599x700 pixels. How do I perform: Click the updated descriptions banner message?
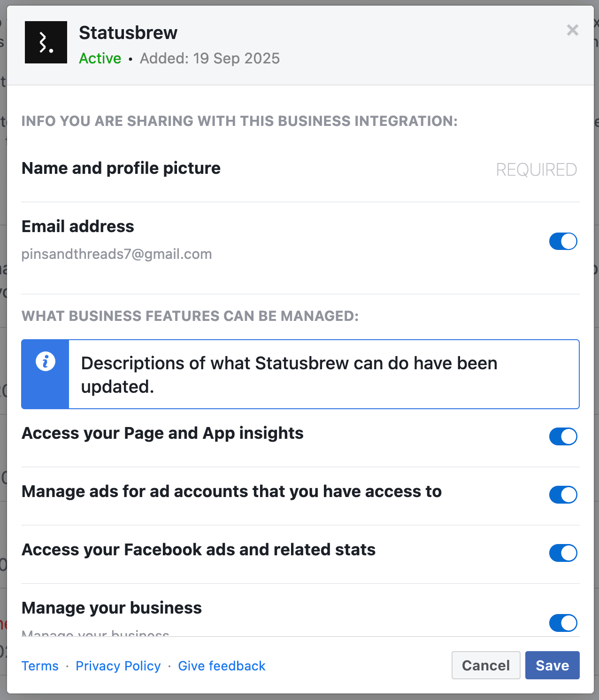[289, 374]
